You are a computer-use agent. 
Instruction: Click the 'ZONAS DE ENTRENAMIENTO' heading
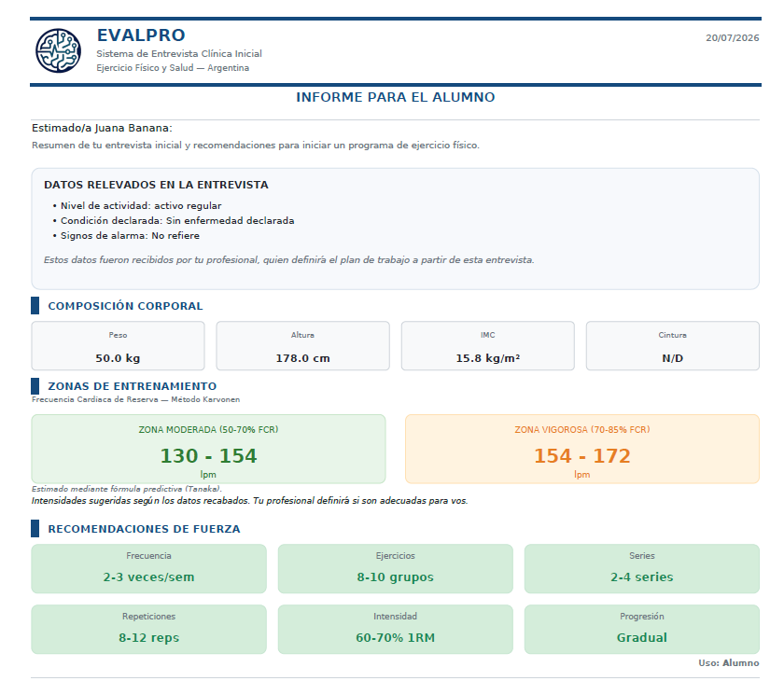tap(132, 386)
